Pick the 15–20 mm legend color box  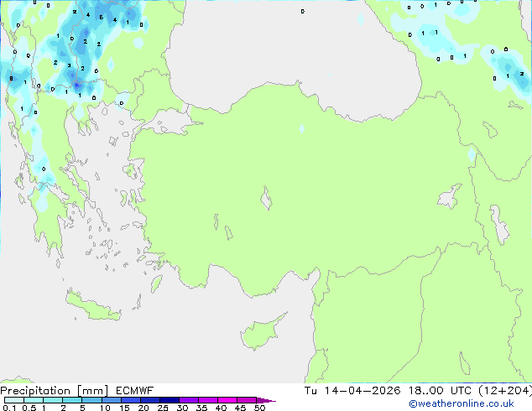pos(130,400)
